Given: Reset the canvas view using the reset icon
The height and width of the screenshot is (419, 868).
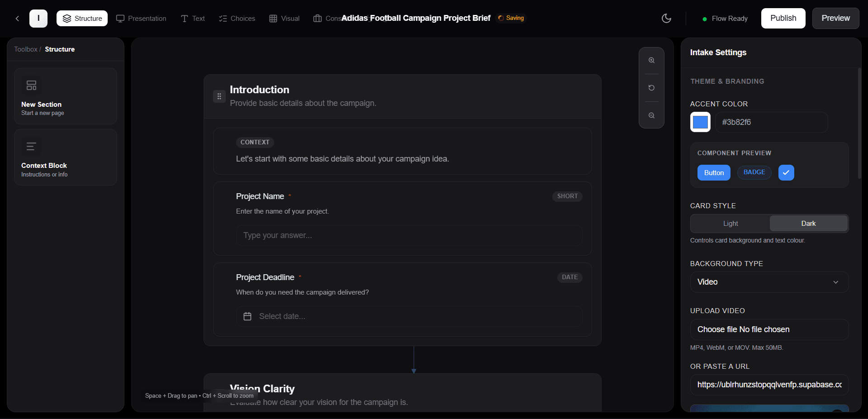Looking at the screenshot, I should (x=651, y=88).
